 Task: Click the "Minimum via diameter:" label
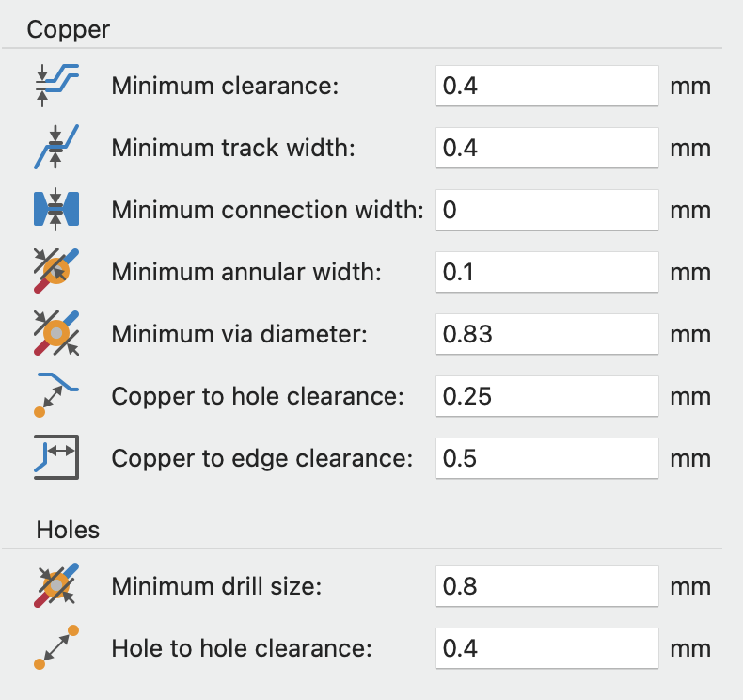(x=239, y=334)
